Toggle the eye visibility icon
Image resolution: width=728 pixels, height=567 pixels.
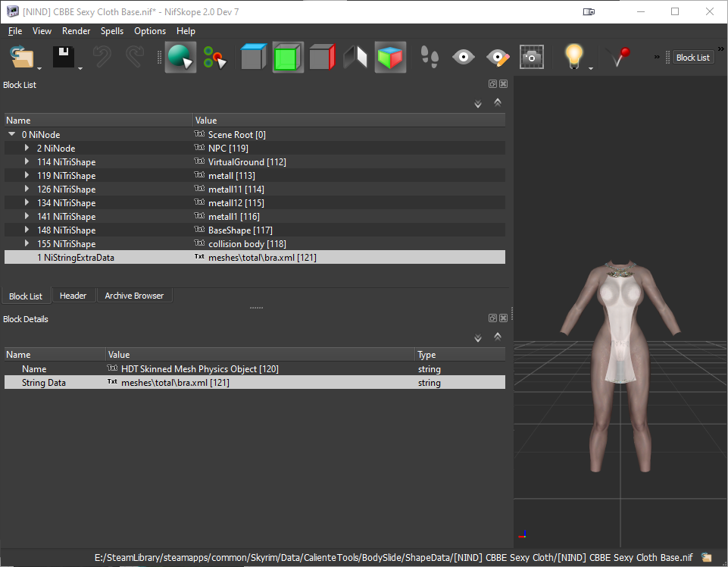tap(464, 57)
